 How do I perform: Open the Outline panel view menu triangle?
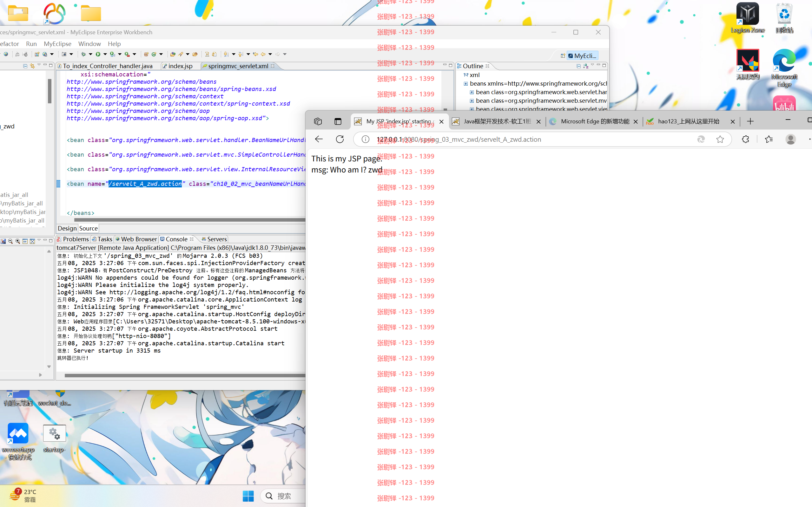coord(592,65)
